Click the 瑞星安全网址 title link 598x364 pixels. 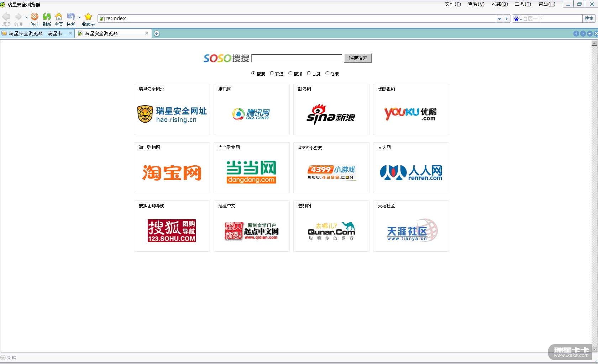pos(152,89)
